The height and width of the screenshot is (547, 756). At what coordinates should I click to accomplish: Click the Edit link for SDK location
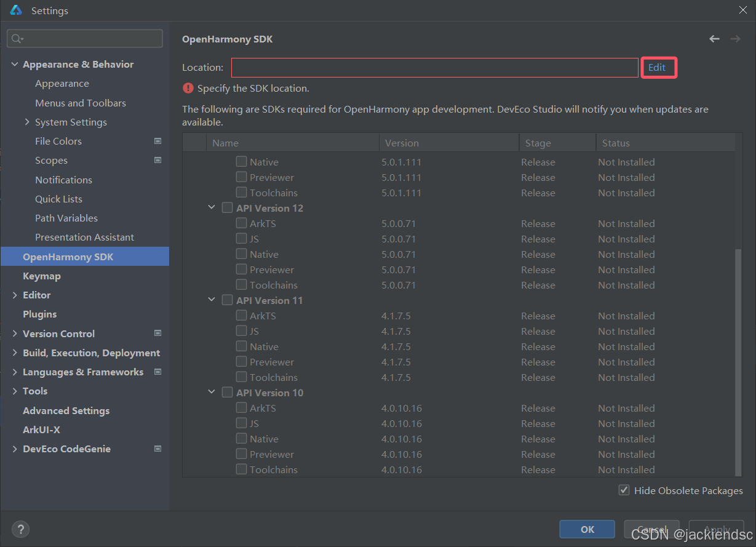657,68
